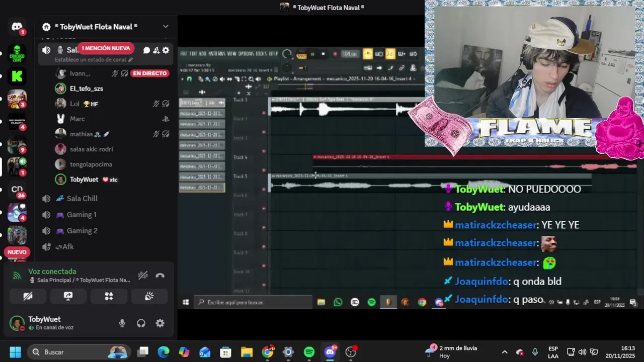Toggle Discord headphones deafen
Image resolution: width=644 pixels, height=362 pixels.
coord(141,323)
